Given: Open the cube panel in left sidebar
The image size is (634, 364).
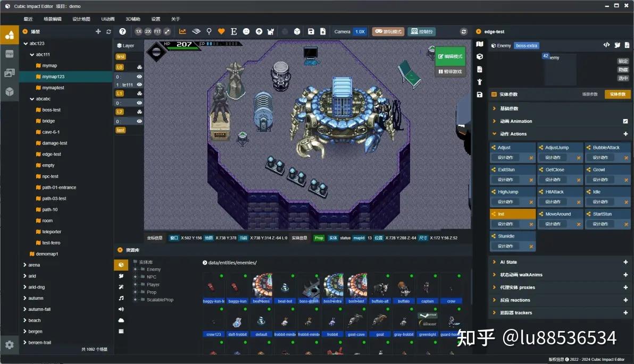Looking at the screenshot, I should pos(9,92).
